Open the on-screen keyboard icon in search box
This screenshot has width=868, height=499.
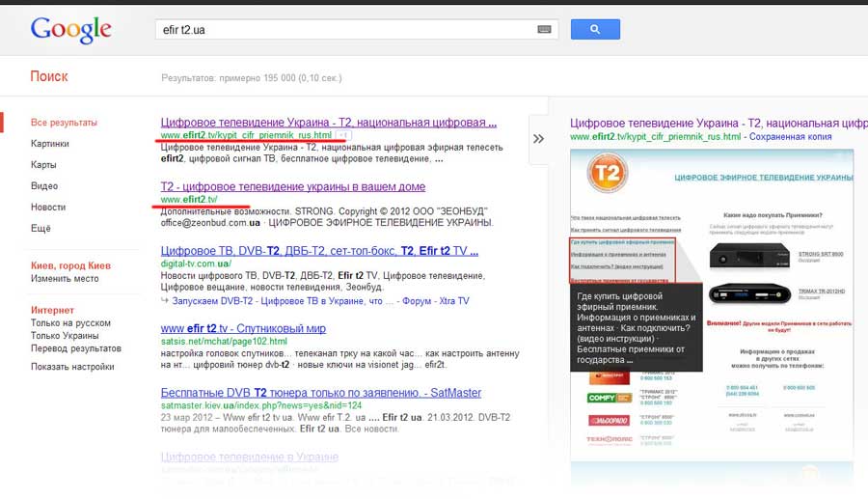(x=544, y=29)
